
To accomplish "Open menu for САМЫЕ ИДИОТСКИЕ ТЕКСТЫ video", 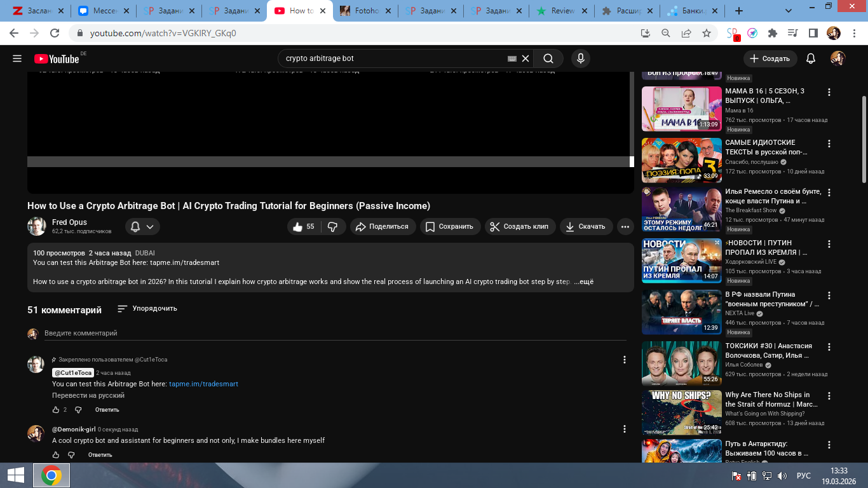I will pyautogui.click(x=829, y=144).
